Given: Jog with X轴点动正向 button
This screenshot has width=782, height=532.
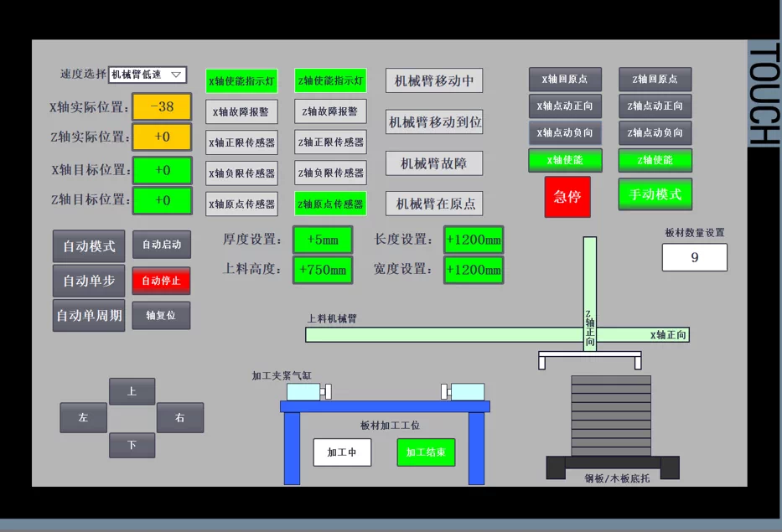Looking at the screenshot, I should (x=565, y=106).
